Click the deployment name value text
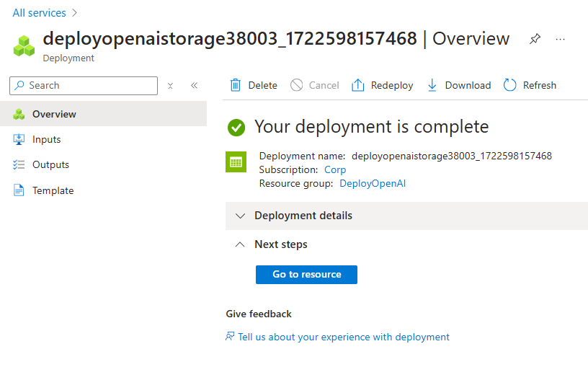 pos(452,156)
